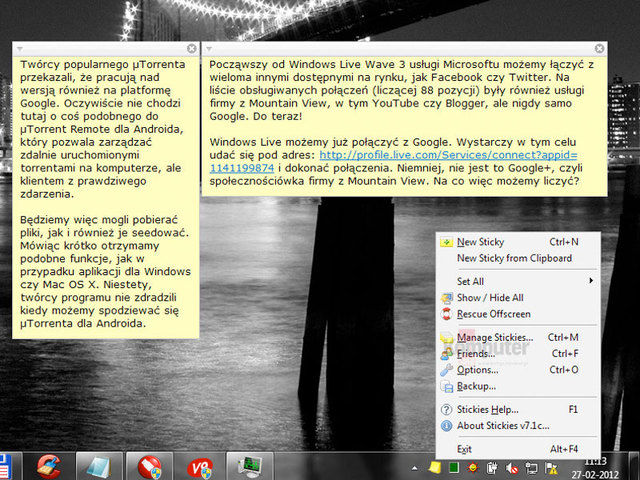The width and height of the screenshot is (640, 480).
Task: Click the Backup disk icon
Action: tap(447, 386)
